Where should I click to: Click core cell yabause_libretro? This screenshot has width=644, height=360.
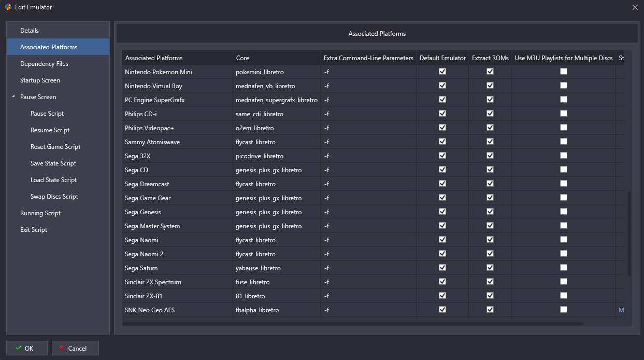277,268
